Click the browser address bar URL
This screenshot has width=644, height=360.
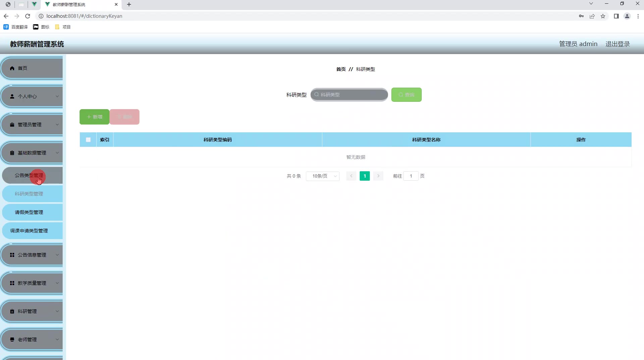[84, 16]
